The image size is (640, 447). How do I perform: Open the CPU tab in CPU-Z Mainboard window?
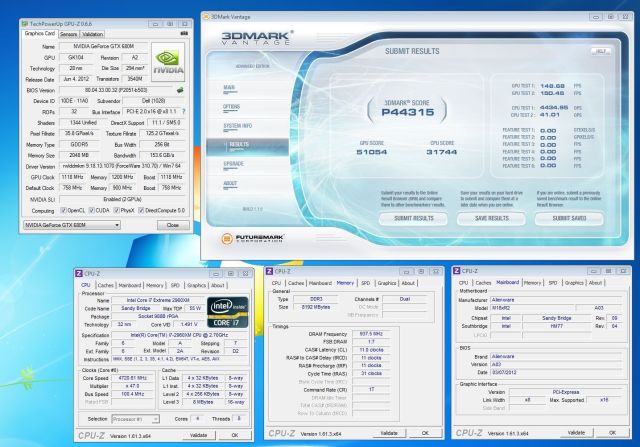click(x=463, y=282)
